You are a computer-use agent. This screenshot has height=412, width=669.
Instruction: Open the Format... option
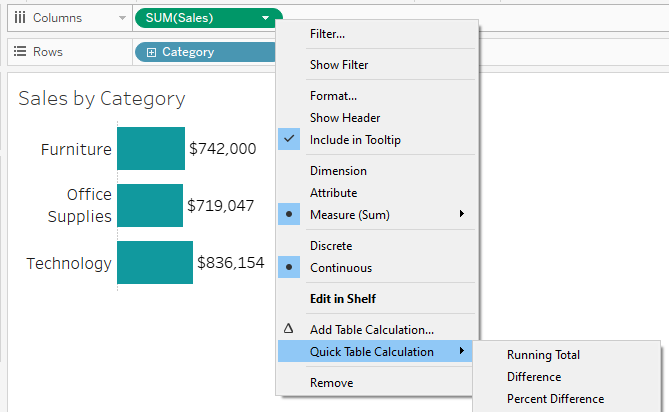[333, 96]
